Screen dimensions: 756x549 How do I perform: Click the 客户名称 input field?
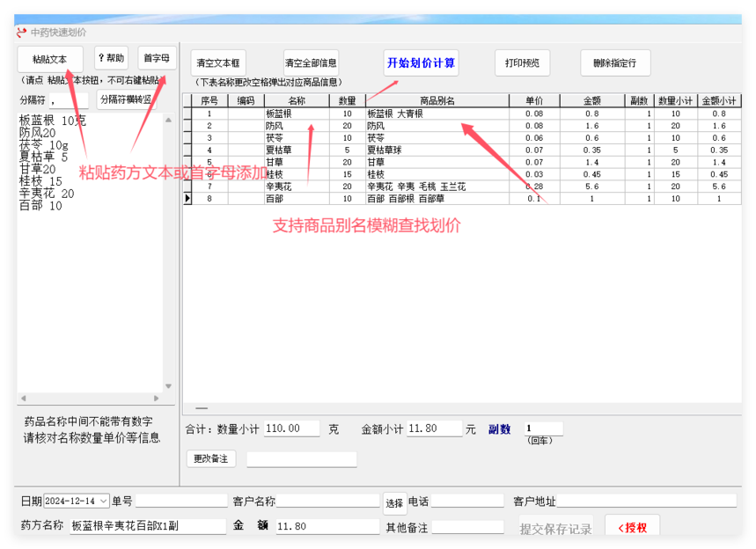point(328,501)
